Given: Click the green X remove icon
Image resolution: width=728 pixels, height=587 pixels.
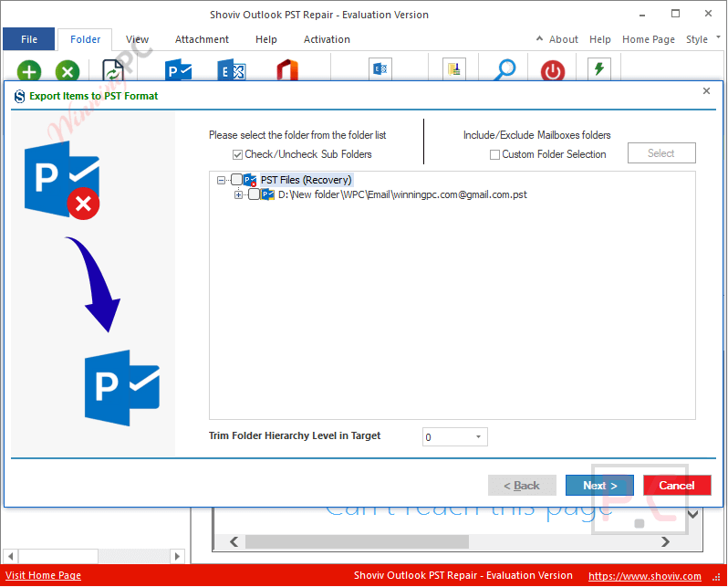Looking at the screenshot, I should coord(68,71).
